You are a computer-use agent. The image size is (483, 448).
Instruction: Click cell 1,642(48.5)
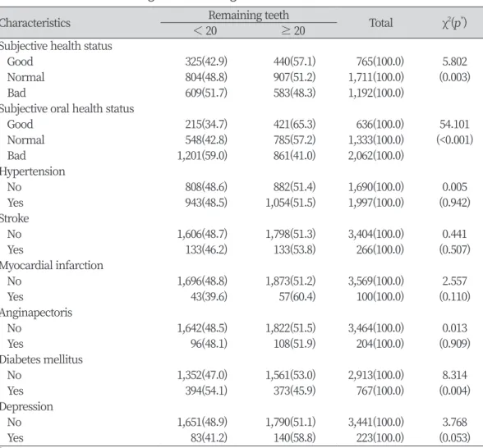tap(202, 328)
